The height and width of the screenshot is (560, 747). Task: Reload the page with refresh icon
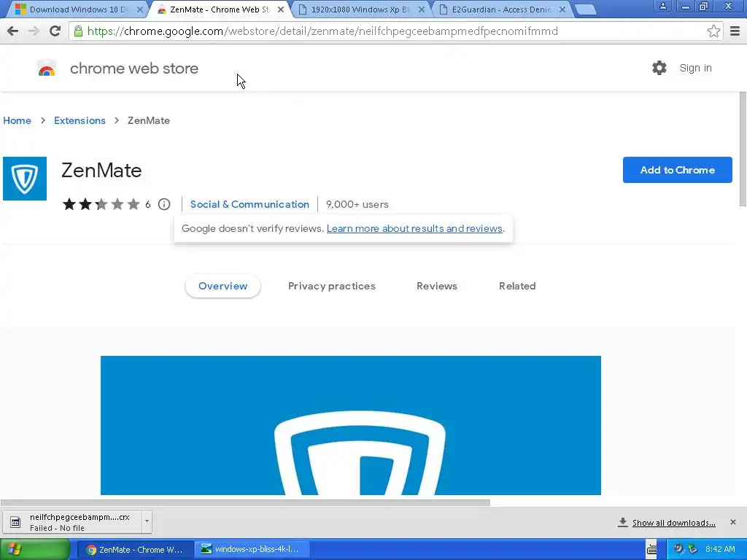(55, 31)
